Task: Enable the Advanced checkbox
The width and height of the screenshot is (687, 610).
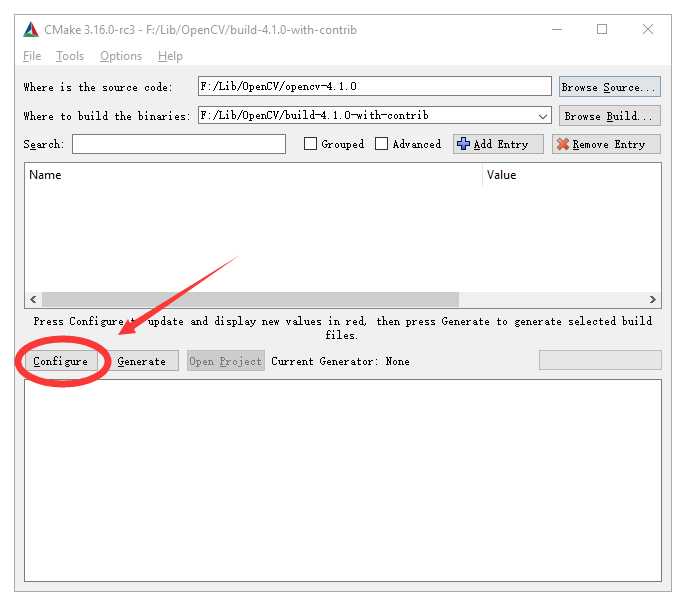Action: tap(381, 144)
